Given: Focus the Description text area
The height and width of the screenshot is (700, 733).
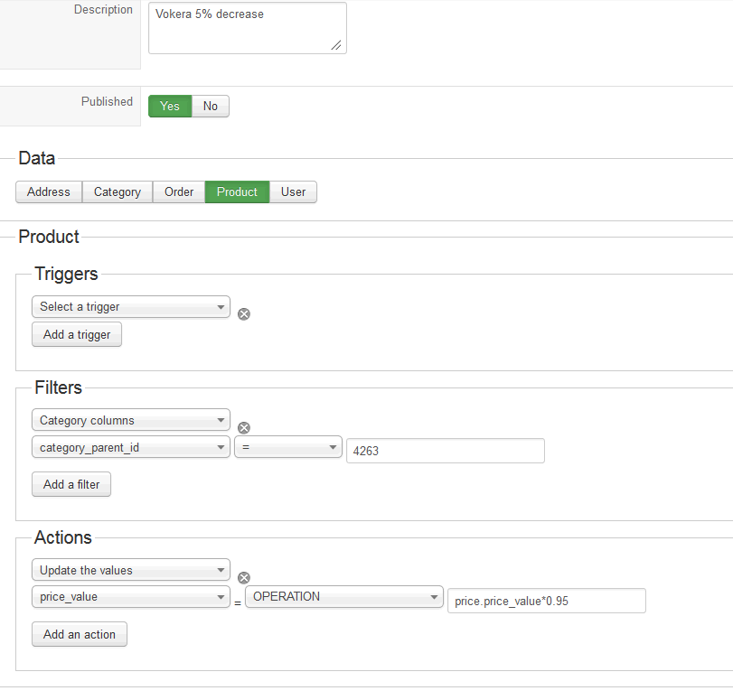Looking at the screenshot, I should (247, 28).
